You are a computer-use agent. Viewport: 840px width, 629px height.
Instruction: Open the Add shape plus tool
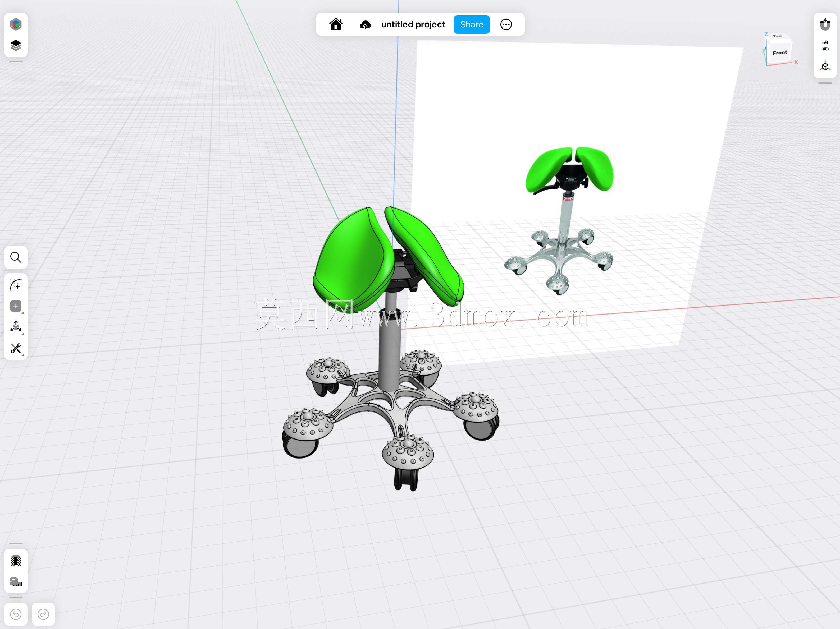(16, 306)
